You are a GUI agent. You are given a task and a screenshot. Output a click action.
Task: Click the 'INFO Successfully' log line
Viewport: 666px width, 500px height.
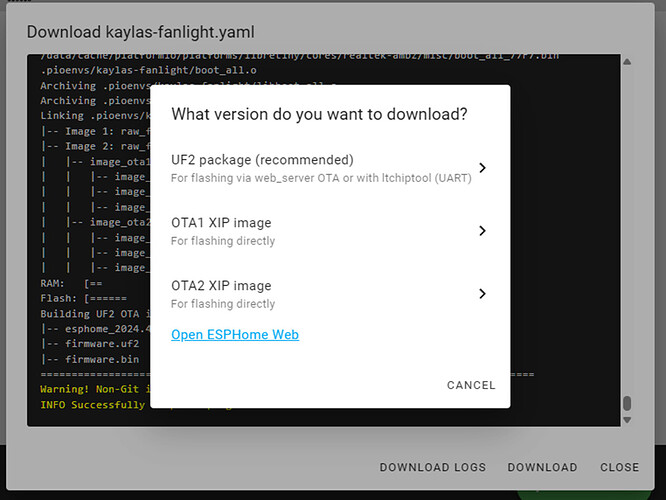(95, 405)
